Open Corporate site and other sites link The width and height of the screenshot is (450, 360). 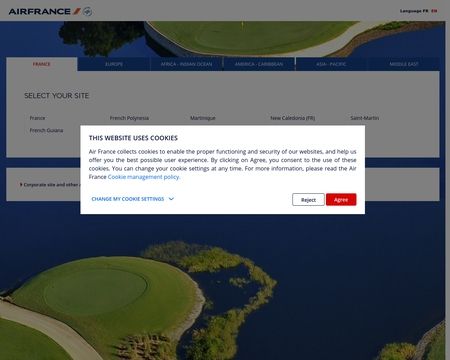tap(50, 185)
